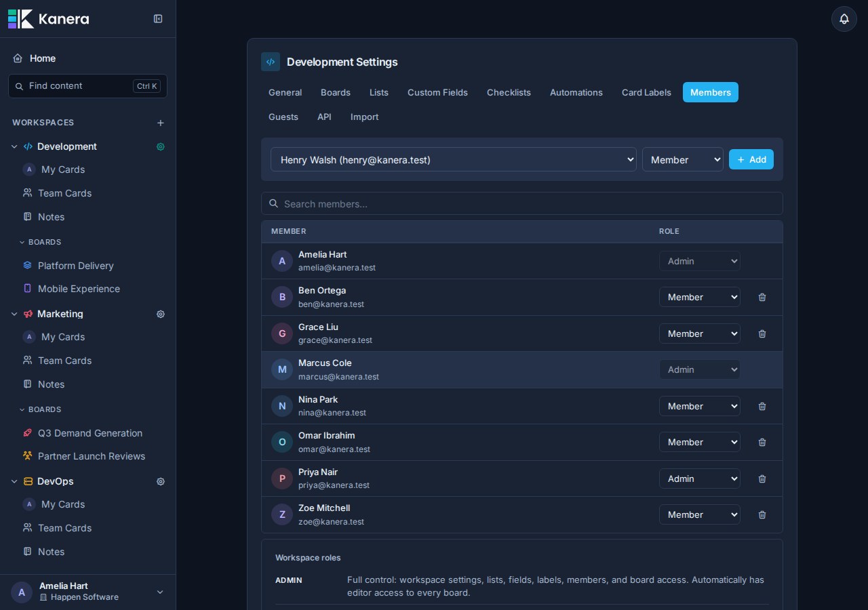
Task: Open Marketing workspace settings gear
Action: click(x=161, y=314)
